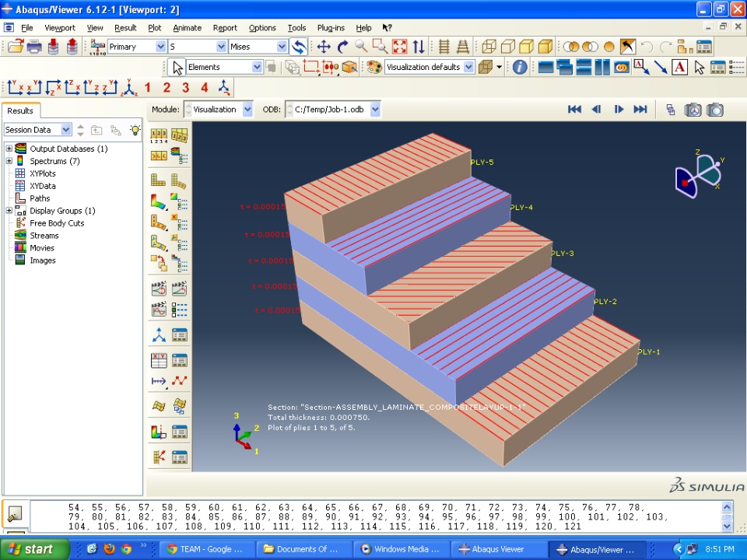Select the Pan view tool
Viewport: 747px width, 560px height.
click(x=324, y=47)
